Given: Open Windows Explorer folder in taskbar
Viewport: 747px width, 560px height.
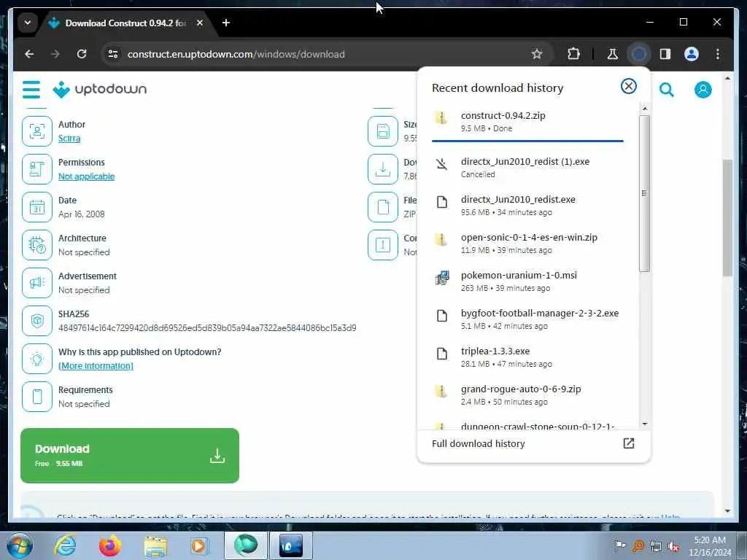Looking at the screenshot, I should click(155, 545).
